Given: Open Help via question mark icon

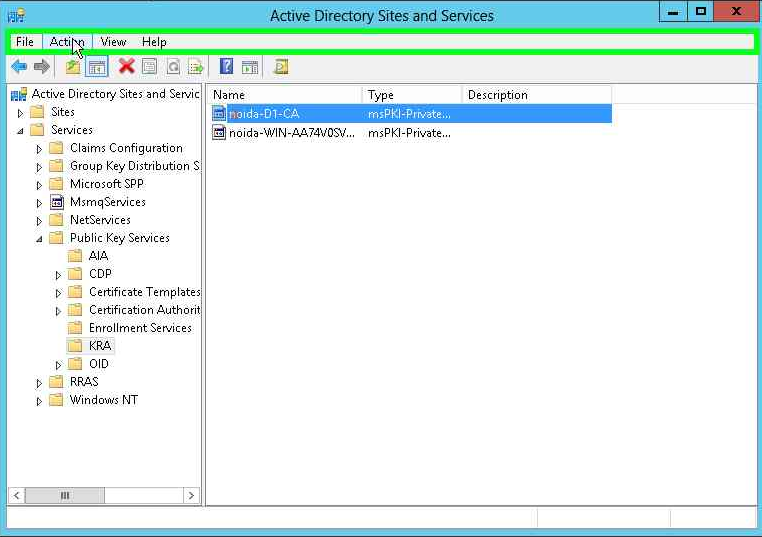Looking at the screenshot, I should (x=226, y=66).
